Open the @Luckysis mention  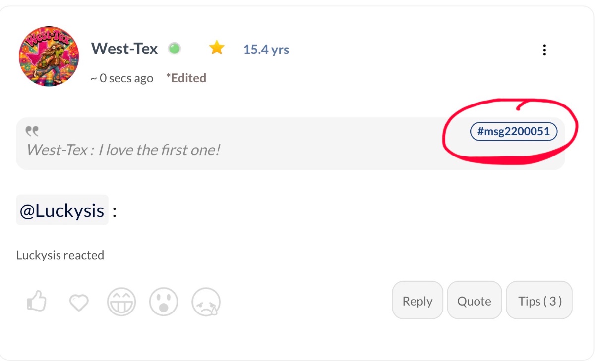tap(62, 210)
